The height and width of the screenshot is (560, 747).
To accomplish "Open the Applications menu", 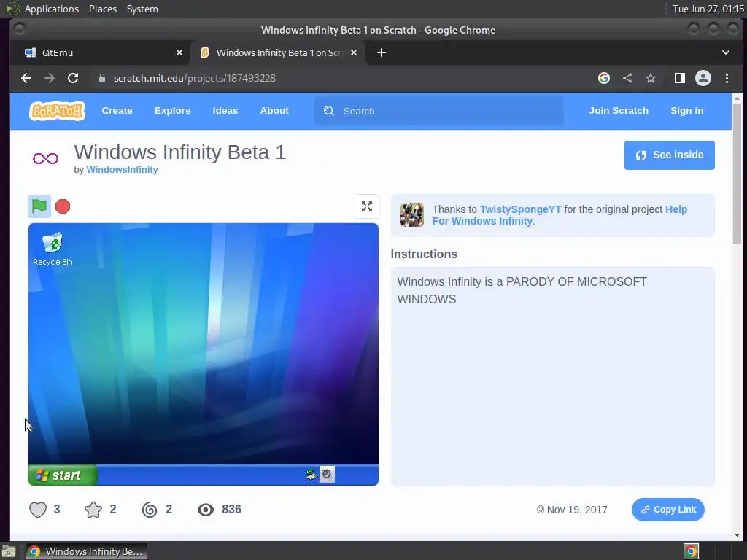I will [52, 9].
